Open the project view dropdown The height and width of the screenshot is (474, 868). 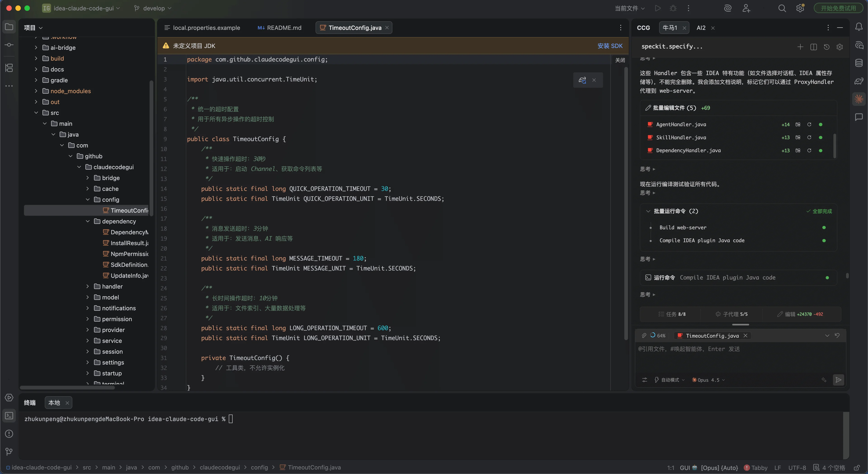[33, 28]
